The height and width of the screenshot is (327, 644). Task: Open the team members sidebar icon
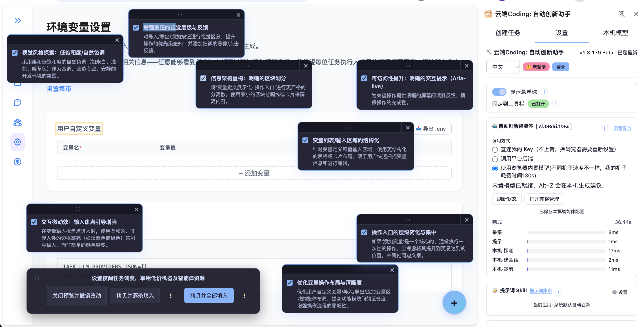point(18,122)
